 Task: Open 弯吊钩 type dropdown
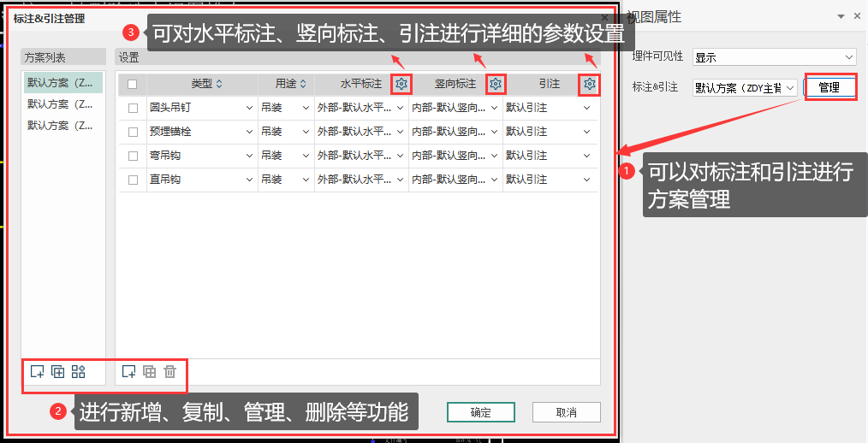tap(249, 156)
